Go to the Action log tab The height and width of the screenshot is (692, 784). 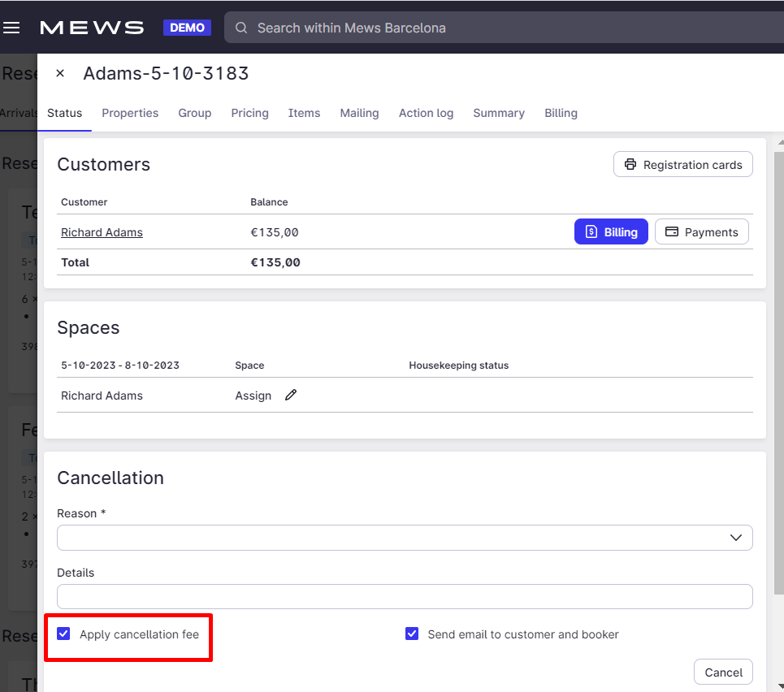coord(426,113)
